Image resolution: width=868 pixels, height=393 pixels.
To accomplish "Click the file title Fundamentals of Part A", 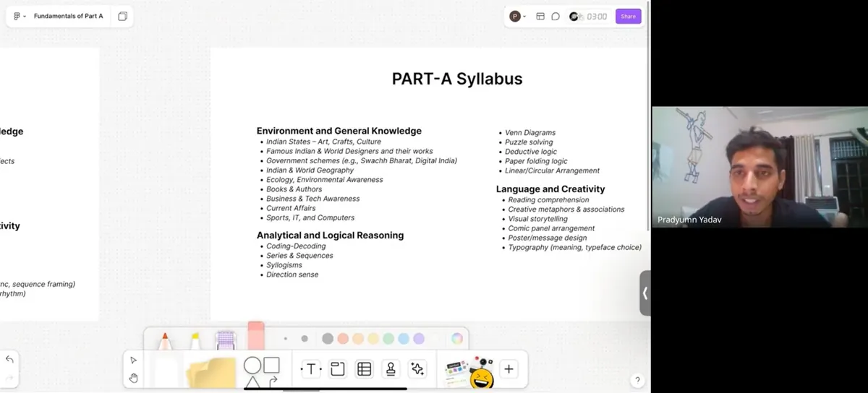I will [x=68, y=16].
